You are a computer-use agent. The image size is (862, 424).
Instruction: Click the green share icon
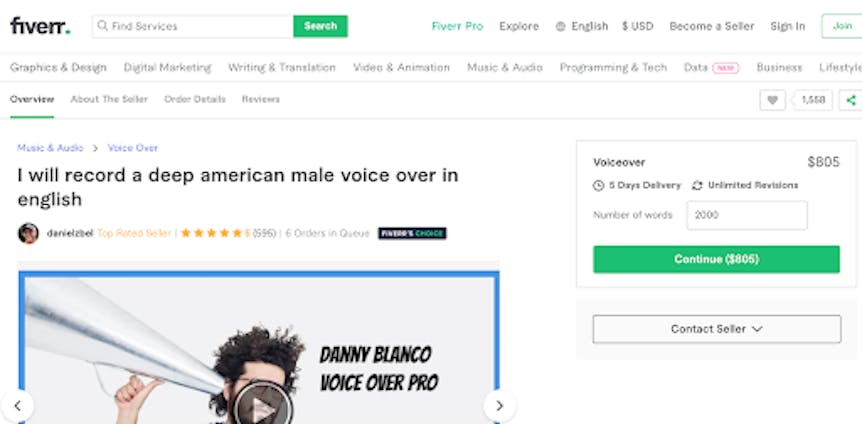[851, 100]
